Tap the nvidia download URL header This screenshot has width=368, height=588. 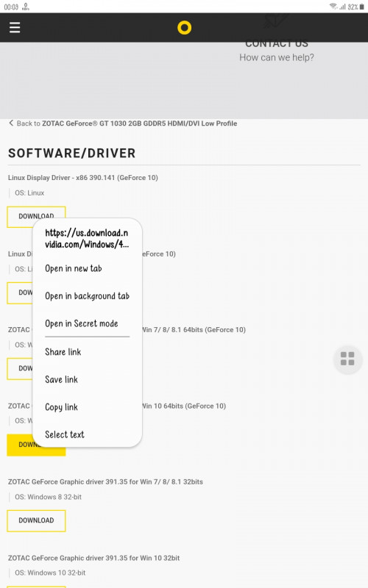coord(87,238)
